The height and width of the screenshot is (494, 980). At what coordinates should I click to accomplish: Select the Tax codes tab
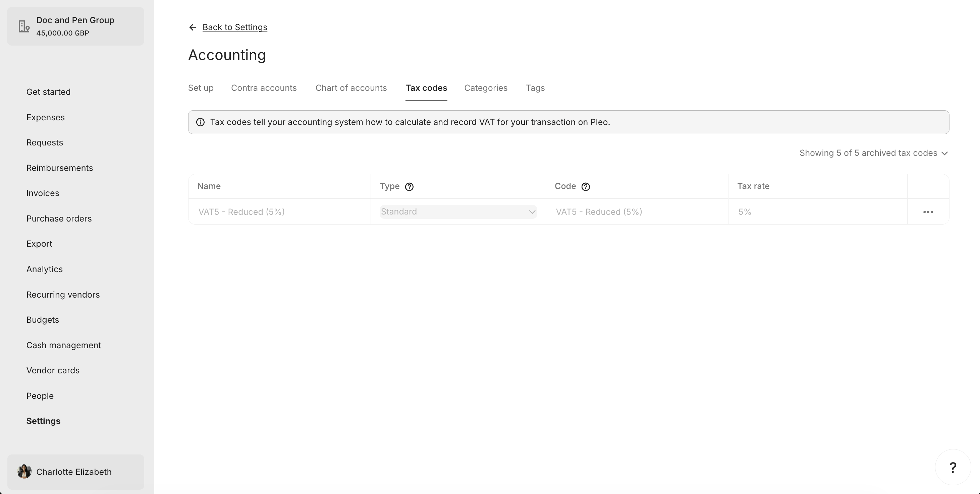tap(426, 88)
